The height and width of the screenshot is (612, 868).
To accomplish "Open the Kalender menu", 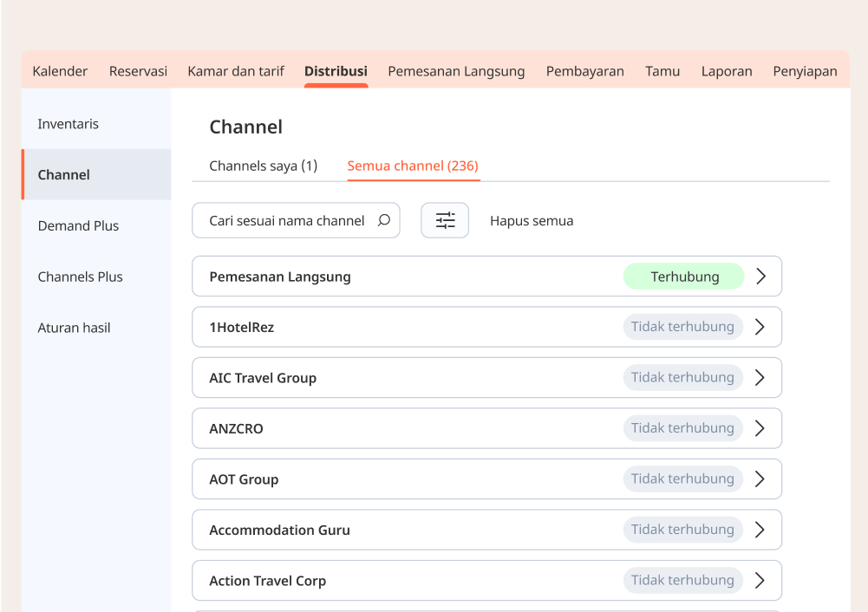I will tap(60, 71).
